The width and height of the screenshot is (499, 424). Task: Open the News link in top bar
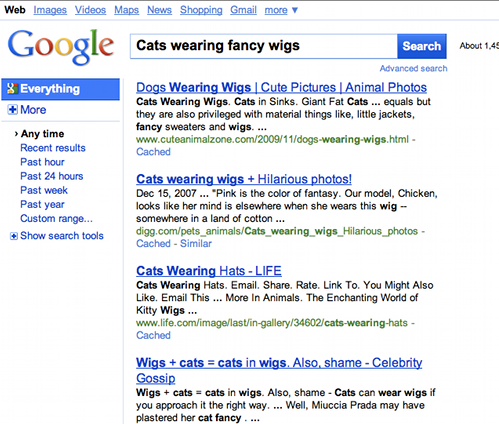click(x=159, y=10)
